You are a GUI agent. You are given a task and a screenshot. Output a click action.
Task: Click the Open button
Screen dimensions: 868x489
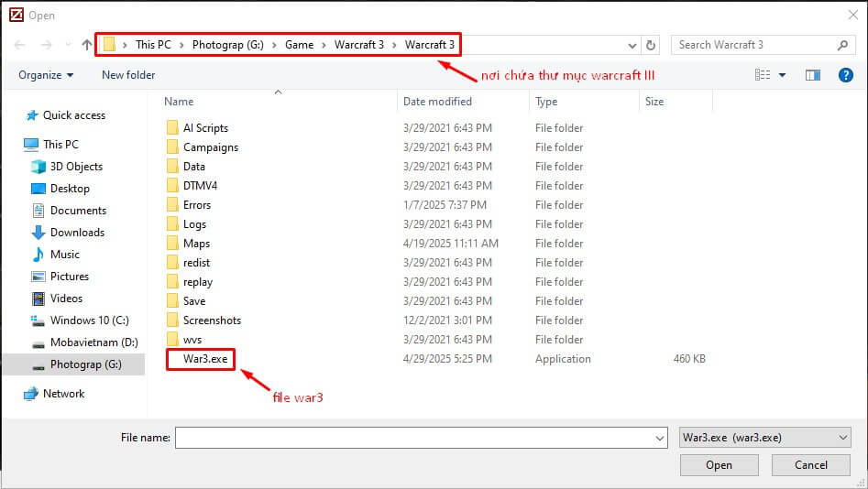click(720, 465)
